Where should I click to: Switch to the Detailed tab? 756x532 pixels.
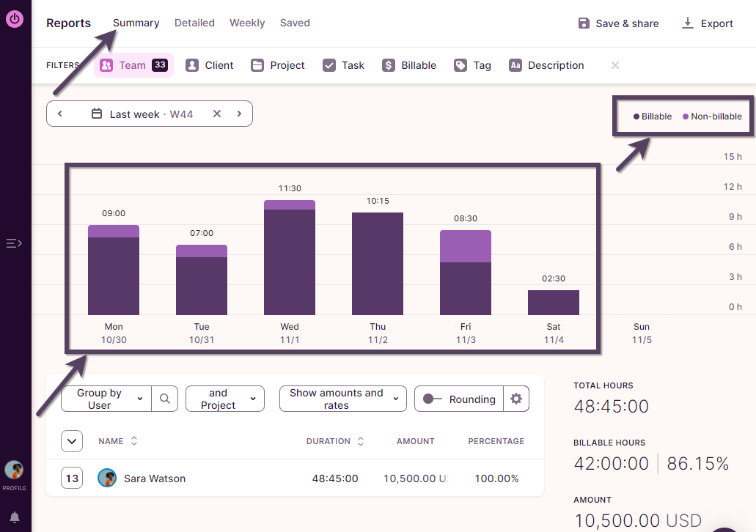point(194,23)
